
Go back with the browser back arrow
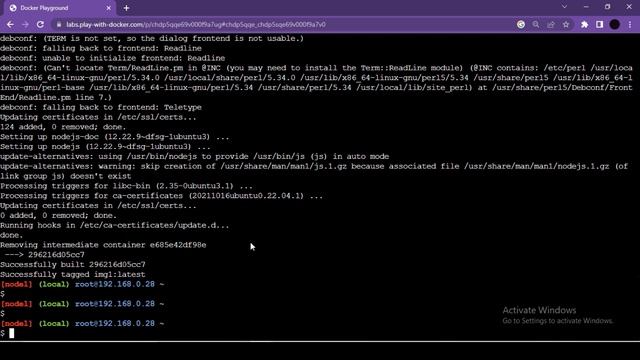[10, 24]
